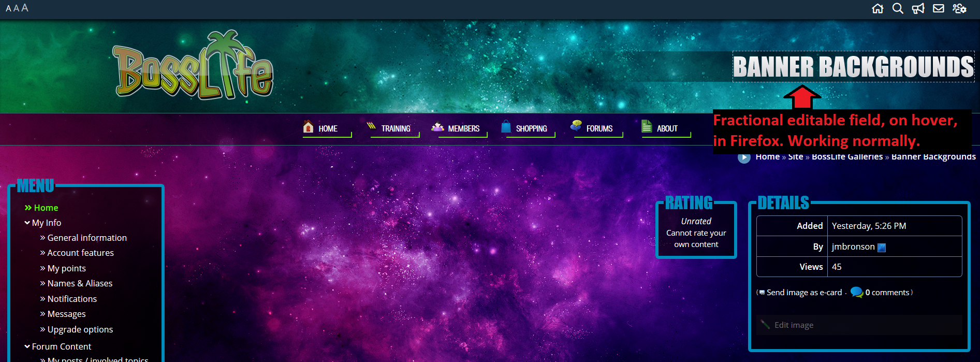This screenshot has width=980, height=362.
Task: Click the megaphone announcements icon
Action: coord(918,8)
